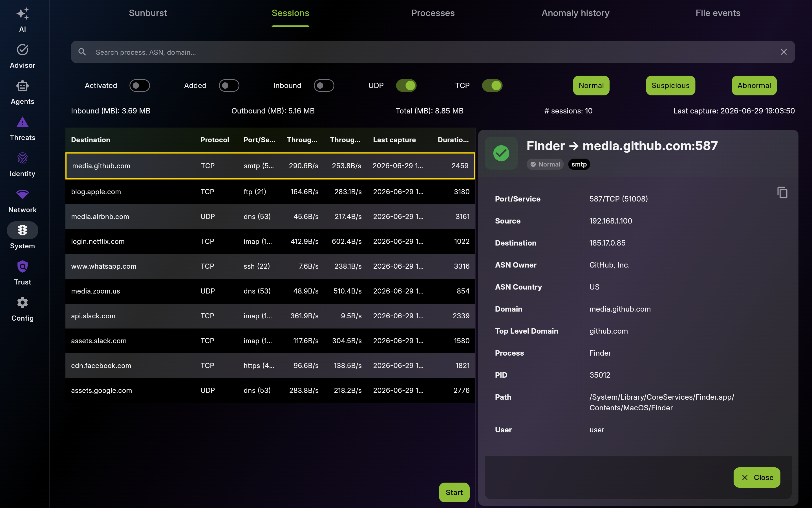This screenshot has height=508, width=812.
Task: Open the Advisor checkmark icon
Action: (23, 50)
